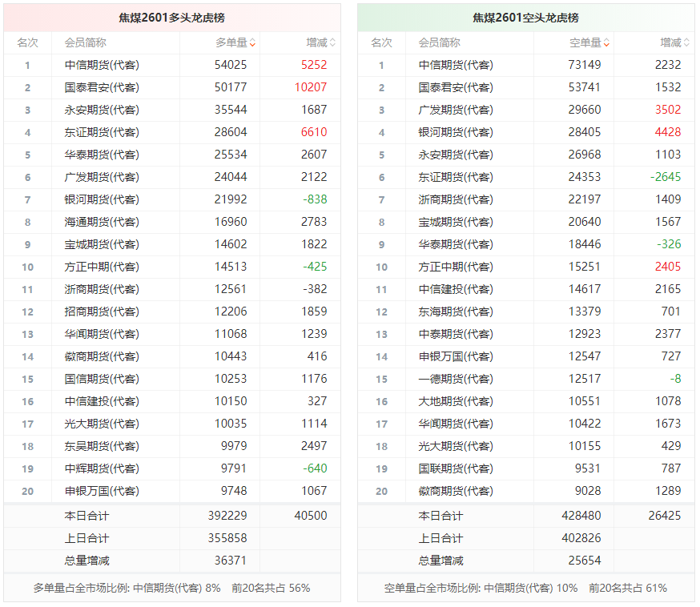Select 浙商期货(代客) in short table rank 7
Screen dimensions: 700x607
click(456, 199)
